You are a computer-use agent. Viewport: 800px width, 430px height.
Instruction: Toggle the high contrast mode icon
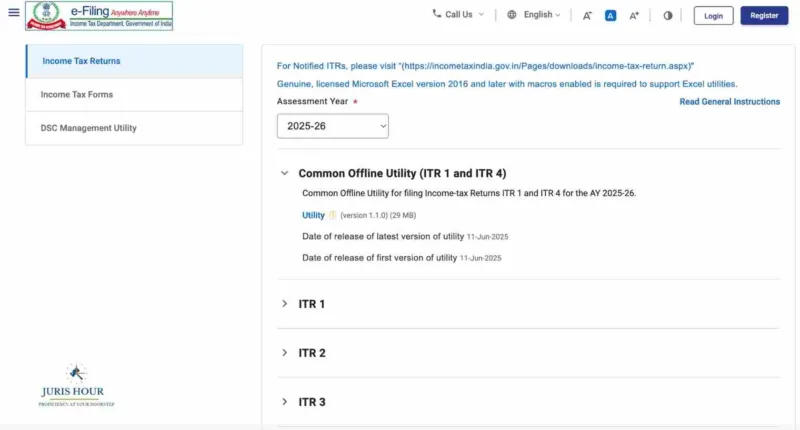tap(668, 16)
